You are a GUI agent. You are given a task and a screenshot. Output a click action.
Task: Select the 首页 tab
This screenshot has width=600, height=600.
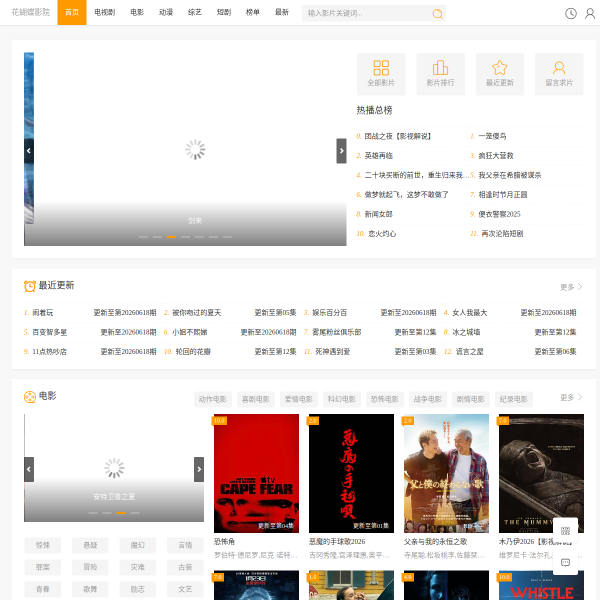tap(72, 12)
